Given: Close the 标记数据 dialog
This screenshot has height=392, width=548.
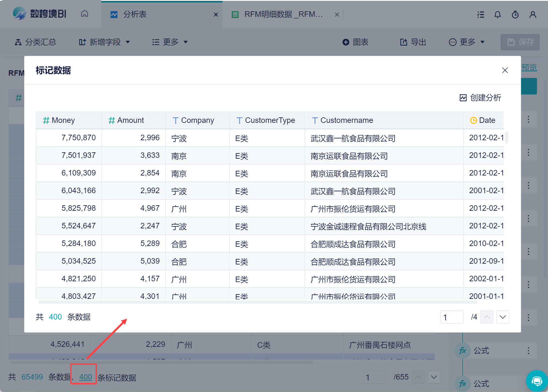Looking at the screenshot, I should pyautogui.click(x=505, y=70).
